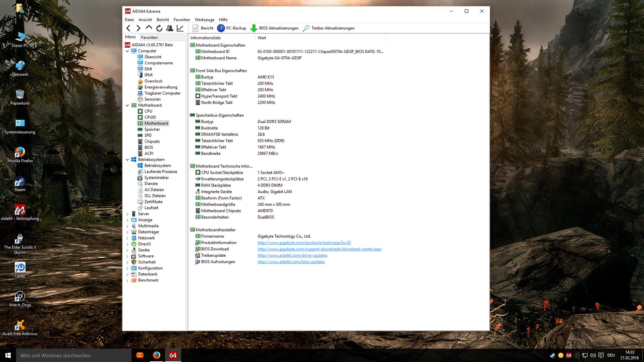644x362 pixels.
Task: Select Übersicht in the Computer tree
Action: (x=153, y=57)
